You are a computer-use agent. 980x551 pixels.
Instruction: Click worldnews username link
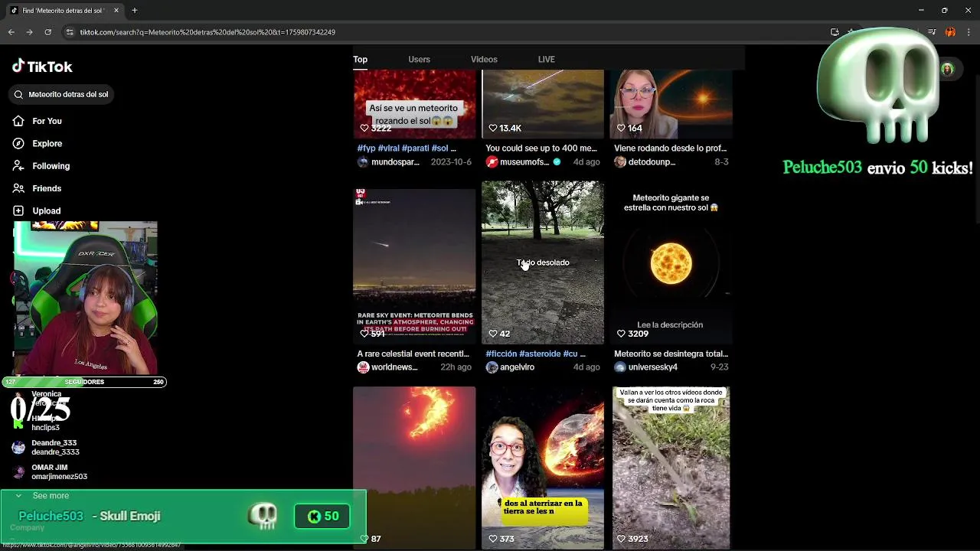point(394,367)
